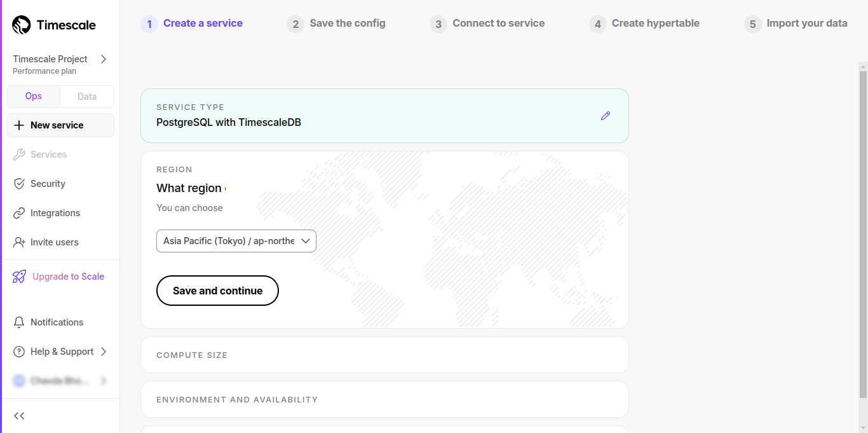
Task: Switch to the Data tab
Action: tap(87, 97)
